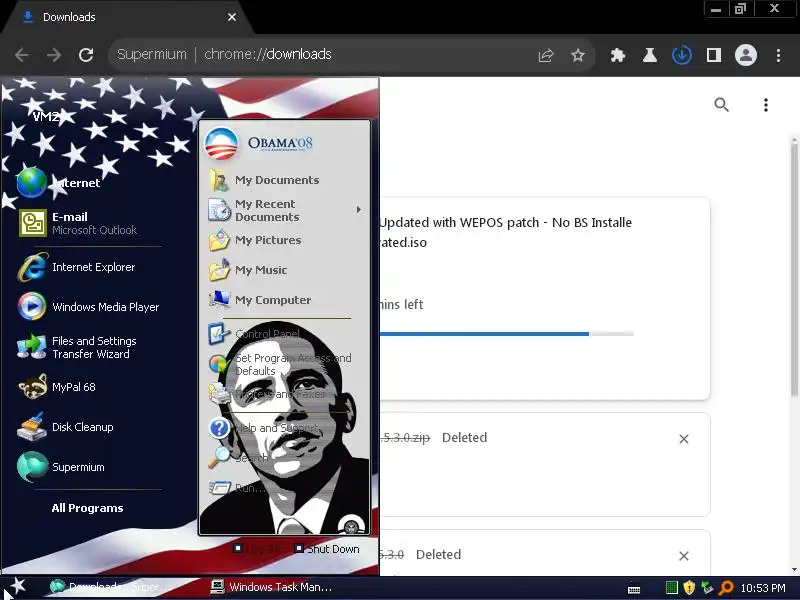Open Control Panel
The width and height of the screenshot is (800, 600).
(x=254, y=334)
